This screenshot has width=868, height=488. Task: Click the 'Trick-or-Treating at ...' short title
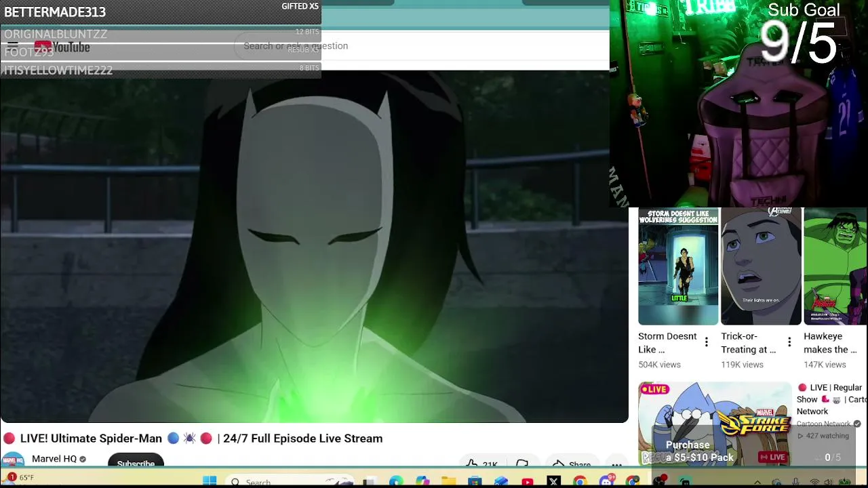click(748, 343)
